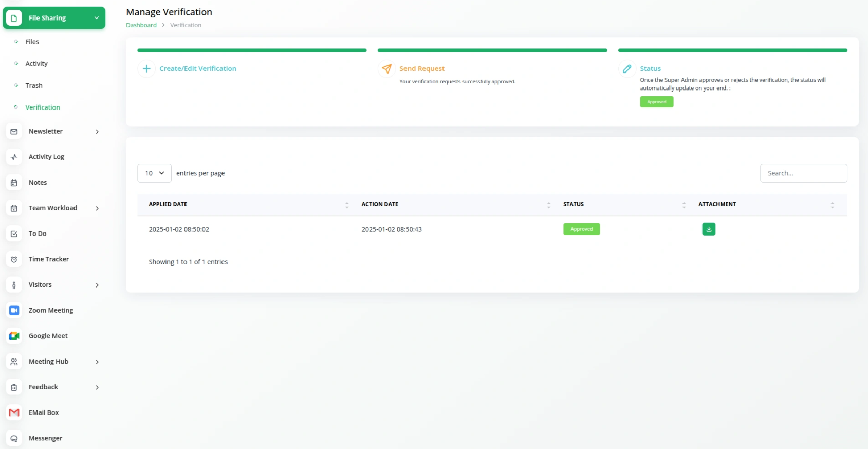Viewport: 868px width, 449px height.
Task: Expand the Visitors submenu arrow
Action: (97, 285)
